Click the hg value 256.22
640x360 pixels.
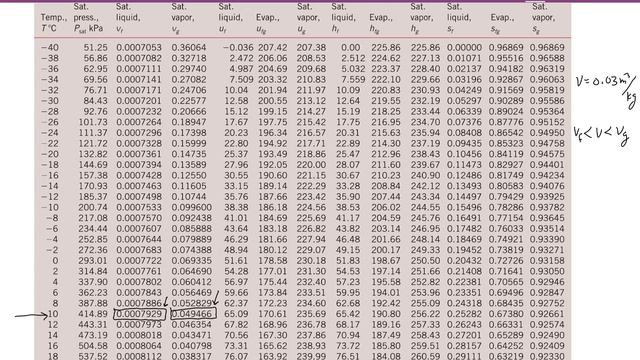425,314
